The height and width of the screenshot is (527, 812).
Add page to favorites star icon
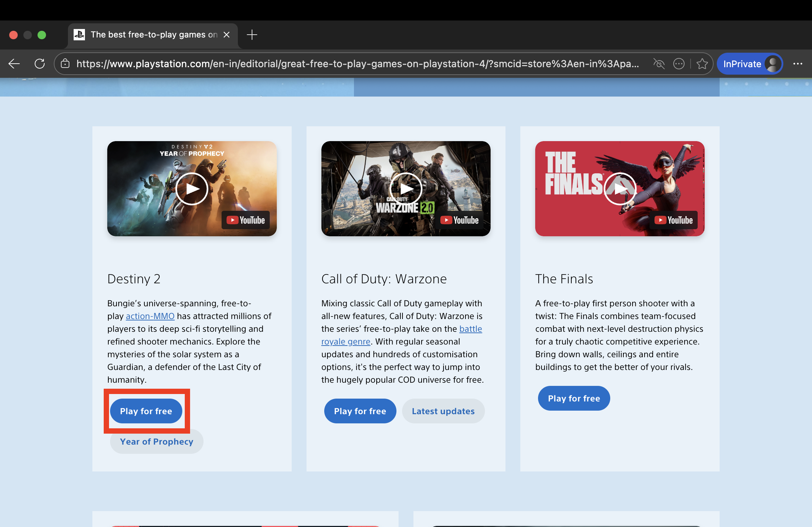point(702,64)
